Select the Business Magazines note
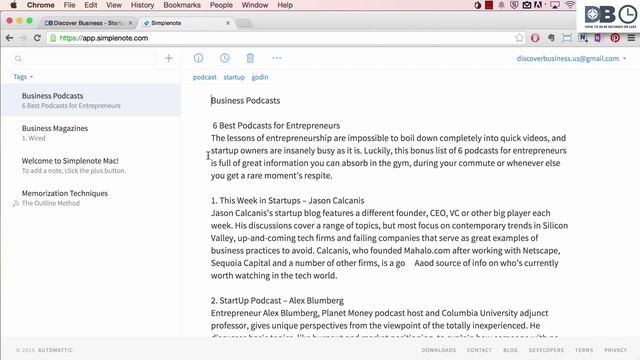Image resolution: width=640 pixels, height=360 pixels. (x=91, y=133)
